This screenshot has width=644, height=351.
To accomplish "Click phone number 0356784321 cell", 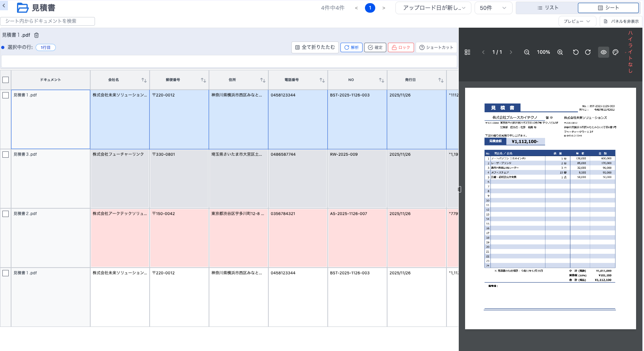I will click(x=298, y=238).
